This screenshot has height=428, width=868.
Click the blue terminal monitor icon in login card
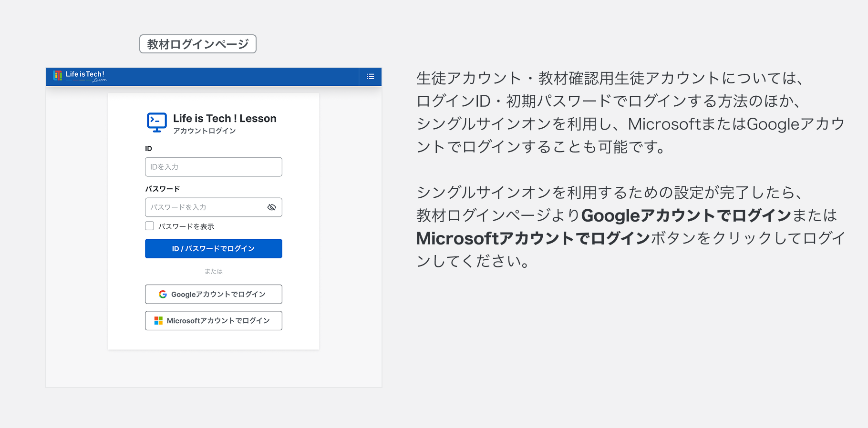click(x=157, y=122)
